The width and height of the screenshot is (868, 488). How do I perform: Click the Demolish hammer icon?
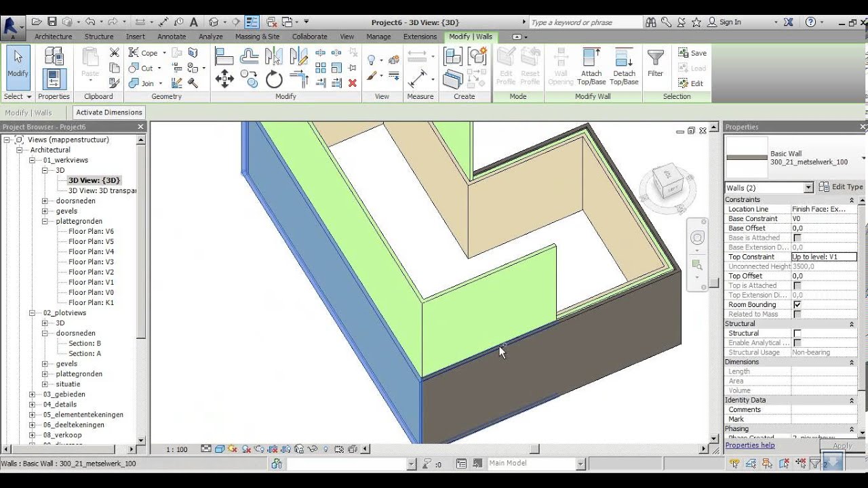pyautogui.click(x=193, y=83)
